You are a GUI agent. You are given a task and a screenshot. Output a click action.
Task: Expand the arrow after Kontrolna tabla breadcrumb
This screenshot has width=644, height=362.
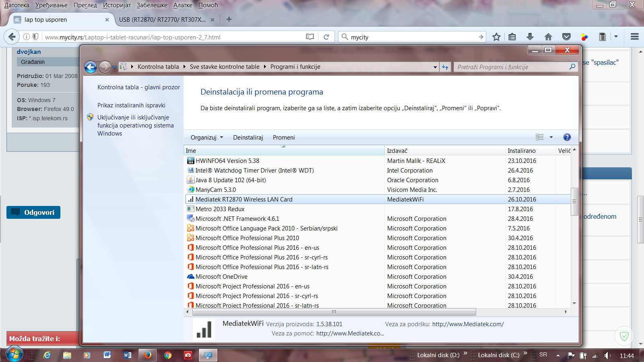pyautogui.click(x=184, y=67)
